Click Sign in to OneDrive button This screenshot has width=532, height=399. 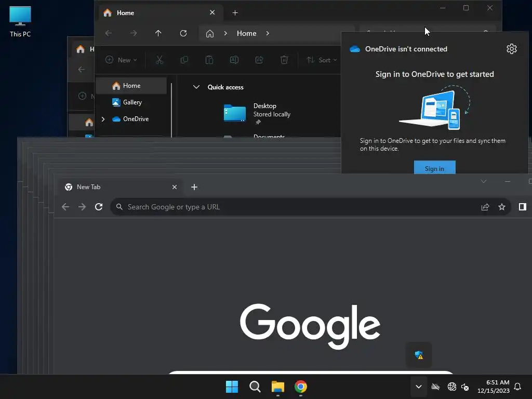[435, 167]
